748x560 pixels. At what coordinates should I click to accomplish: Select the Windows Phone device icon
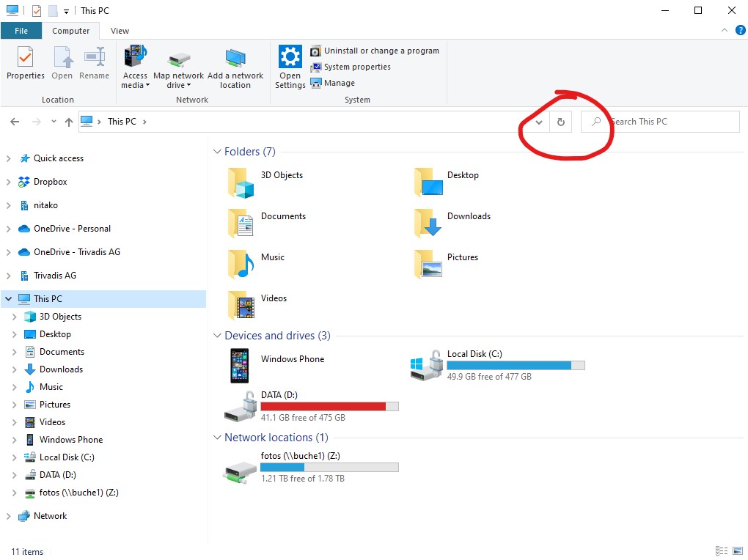point(240,366)
